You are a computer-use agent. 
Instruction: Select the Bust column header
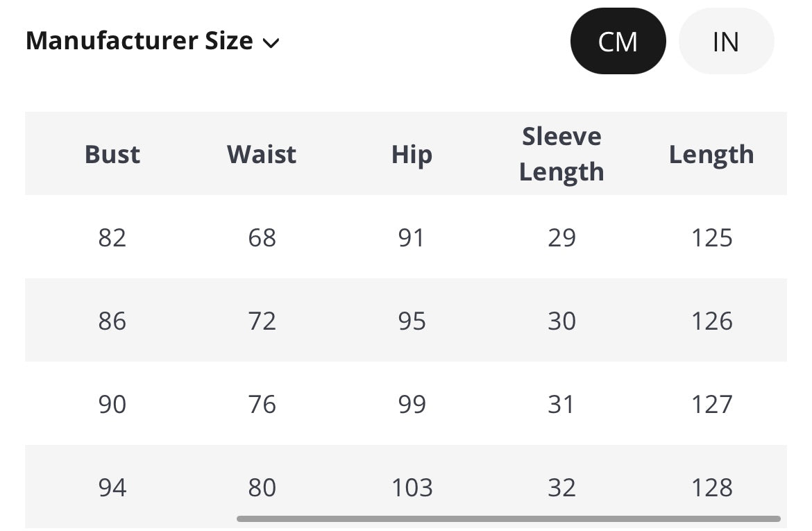112,154
